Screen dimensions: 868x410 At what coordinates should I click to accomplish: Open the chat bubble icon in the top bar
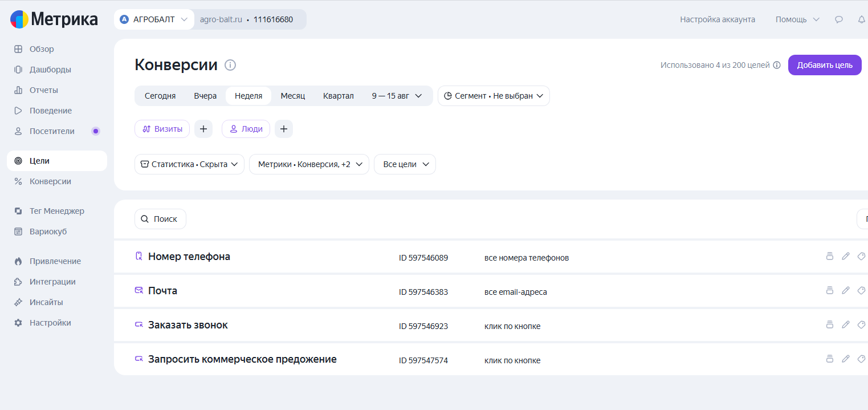(x=839, y=19)
